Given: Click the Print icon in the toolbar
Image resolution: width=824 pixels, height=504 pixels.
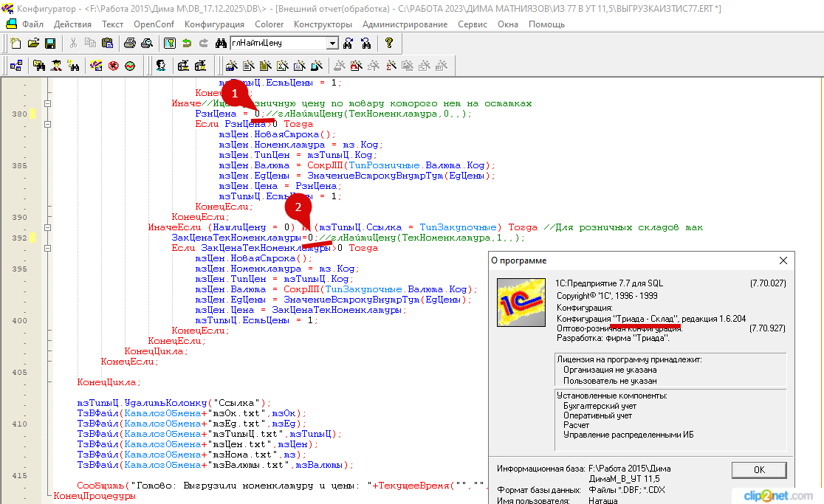Looking at the screenshot, I should [130, 44].
